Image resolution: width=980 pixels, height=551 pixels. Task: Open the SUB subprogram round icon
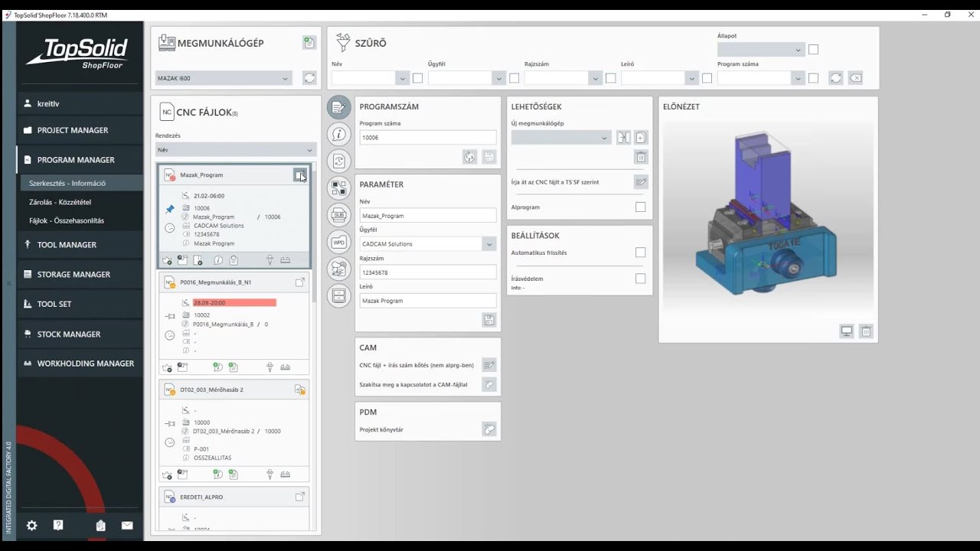point(339,215)
